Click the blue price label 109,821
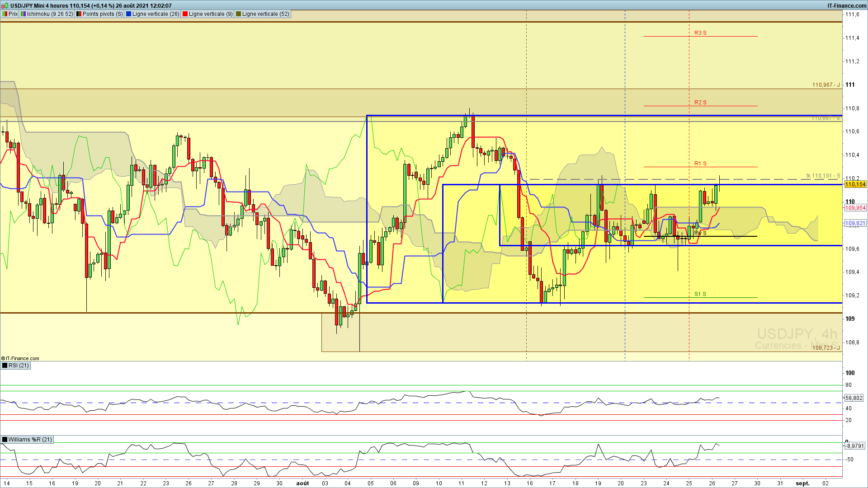868x488 pixels. pyautogui.click(x=855, y=223)
